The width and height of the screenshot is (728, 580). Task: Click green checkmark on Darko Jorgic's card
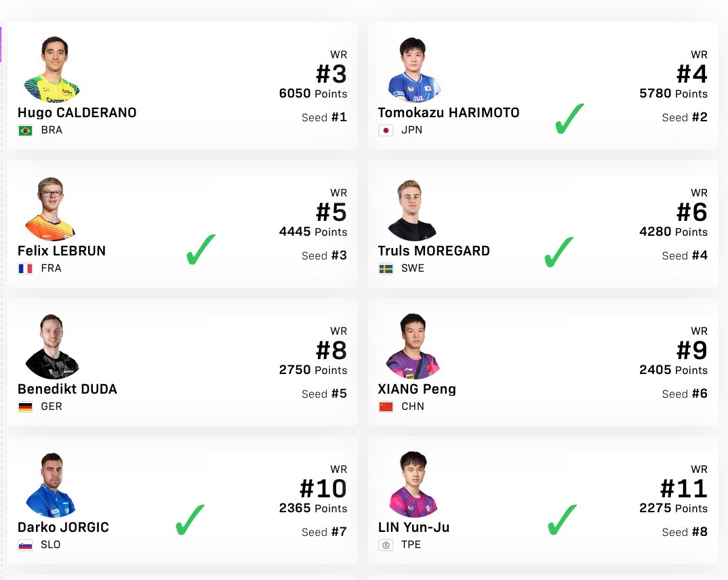190,520
